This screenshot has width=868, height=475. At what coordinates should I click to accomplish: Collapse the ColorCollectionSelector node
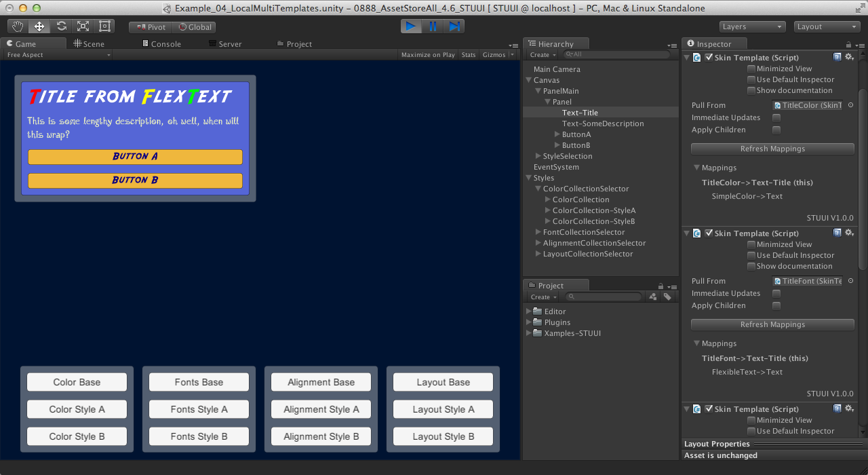(538, 189)
